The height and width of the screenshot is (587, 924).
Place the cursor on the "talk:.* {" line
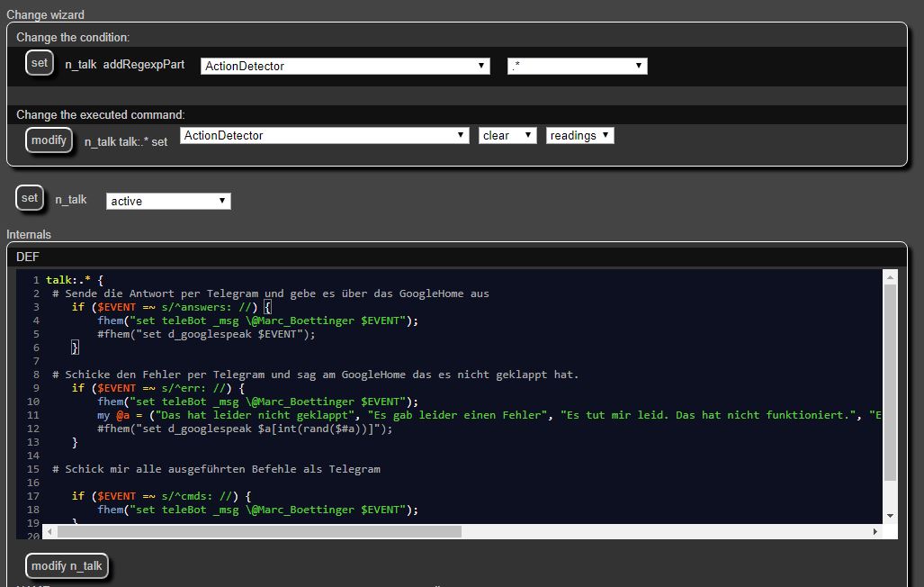[x=75, y=280]
